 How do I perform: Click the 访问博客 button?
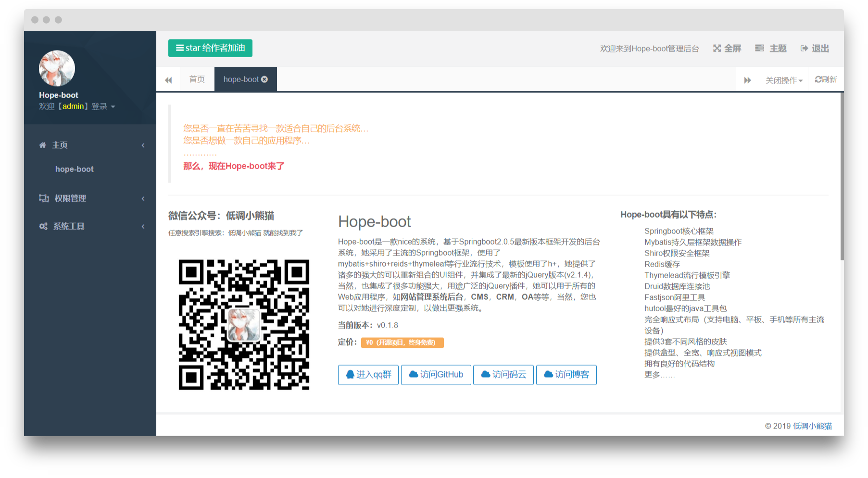pyautogui.click(x=566, y=375)
